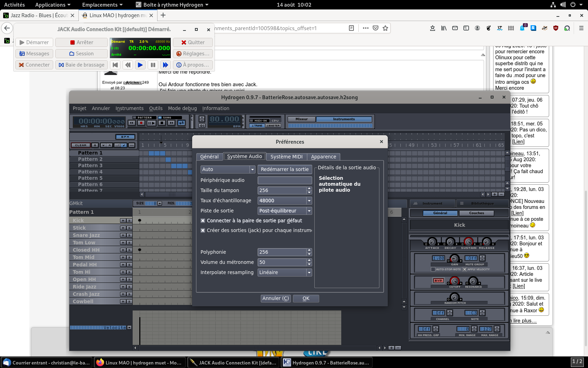Toggle Créer des sorties (jack) checkbox
The height and width of the screenshot is (368, 588).
click(x=203, y=230)
